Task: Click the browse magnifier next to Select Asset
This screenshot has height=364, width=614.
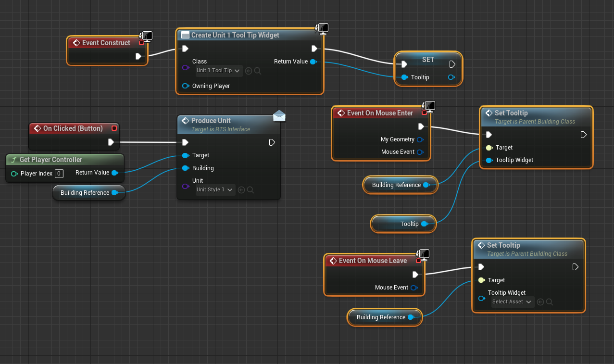Action: [549, 302]
